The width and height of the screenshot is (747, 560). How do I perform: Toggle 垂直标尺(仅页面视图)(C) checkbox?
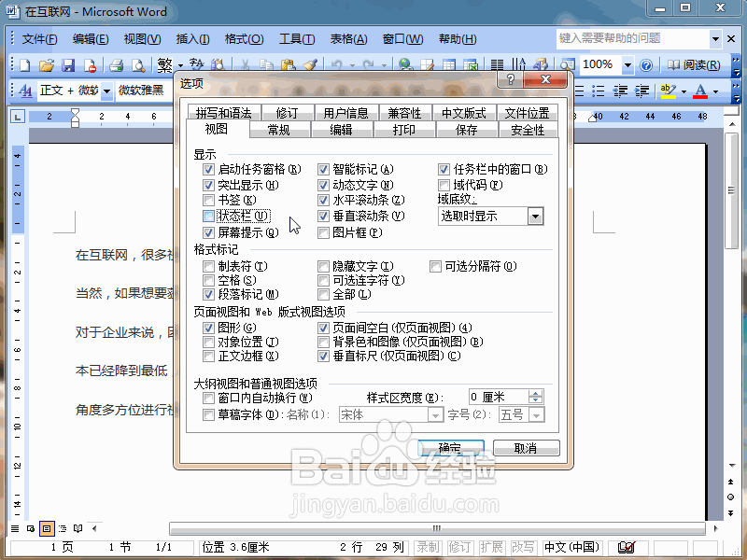(x=323, y=356)
